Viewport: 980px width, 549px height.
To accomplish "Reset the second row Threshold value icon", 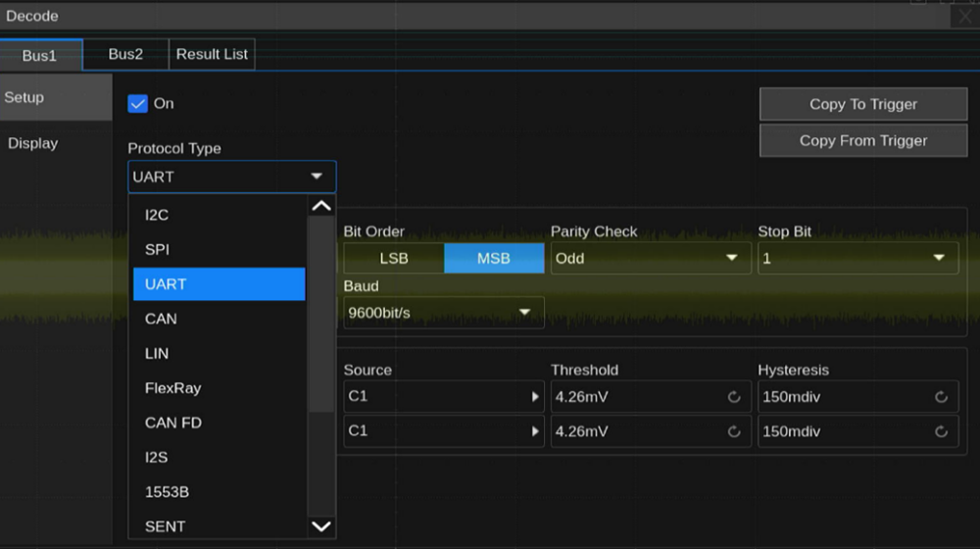I will click(733, 431).
